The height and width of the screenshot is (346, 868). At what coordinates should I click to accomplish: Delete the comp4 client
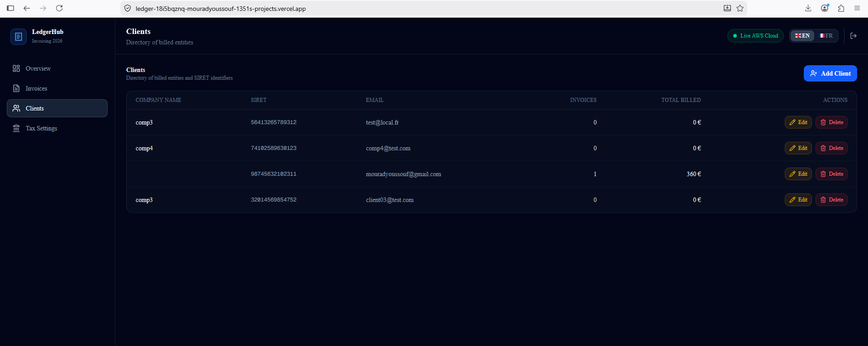point(831,148)
